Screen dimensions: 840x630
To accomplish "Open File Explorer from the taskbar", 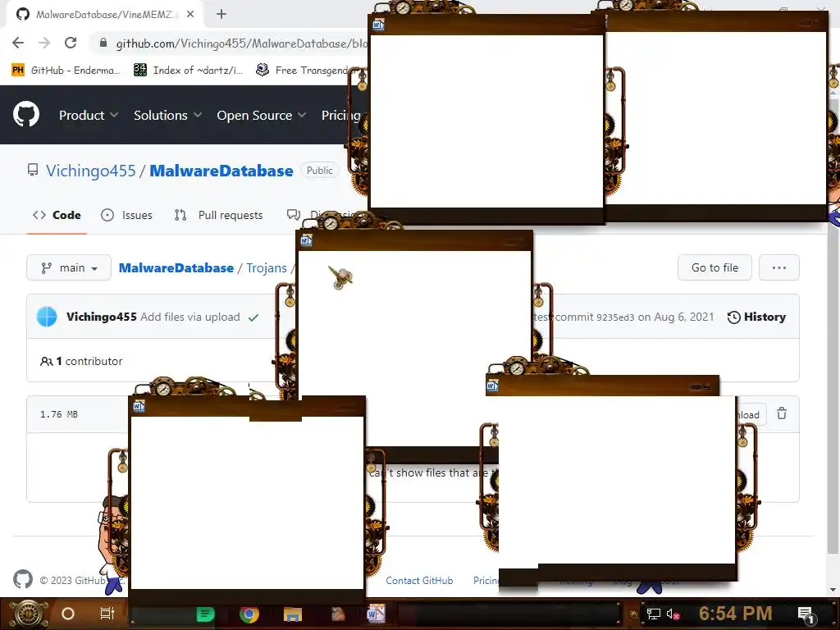I will [x=293, y=614].
